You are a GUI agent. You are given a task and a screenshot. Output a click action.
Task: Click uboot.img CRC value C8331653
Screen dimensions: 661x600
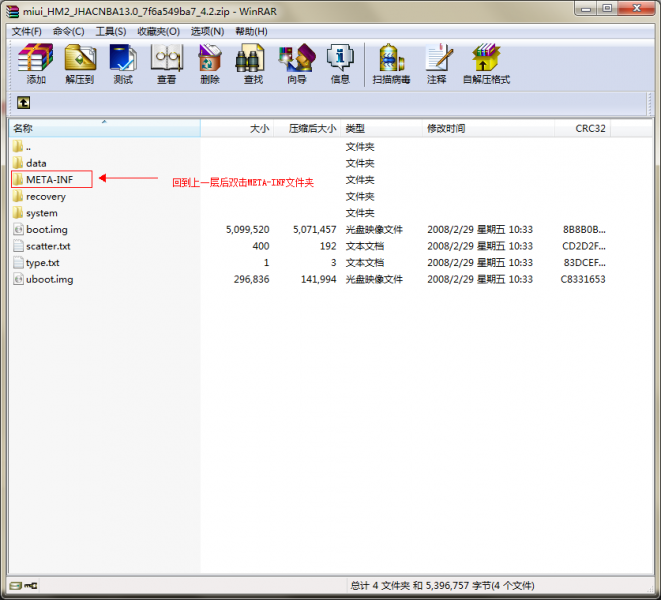(x=583, y=279)
